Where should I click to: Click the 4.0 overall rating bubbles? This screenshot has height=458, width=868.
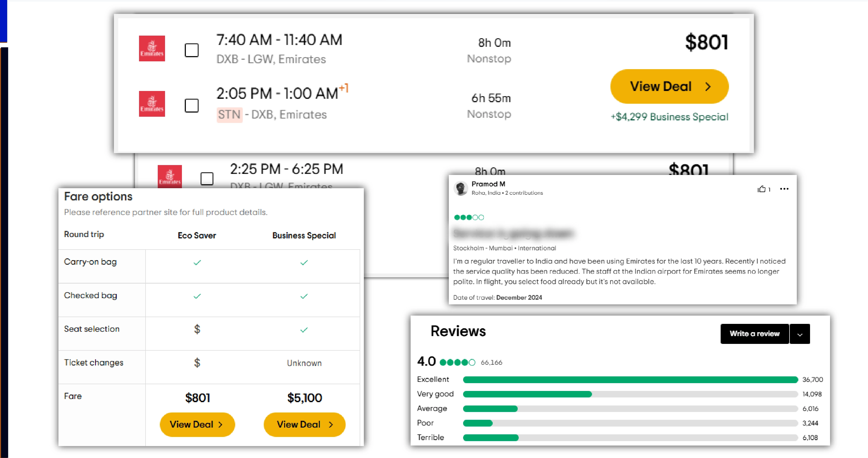pyautogui.click(x=457, y=363)
